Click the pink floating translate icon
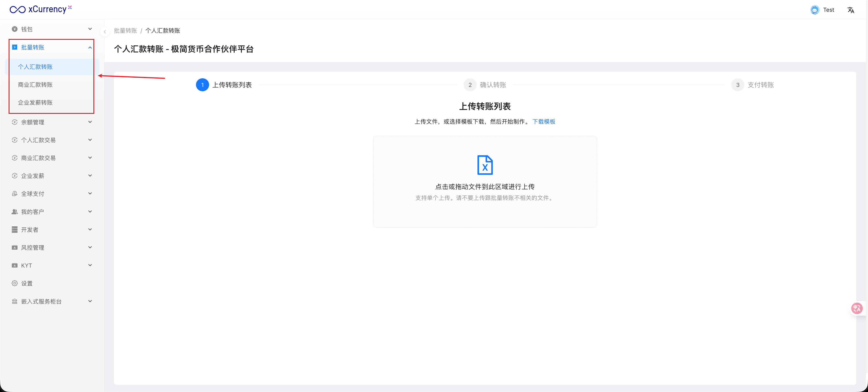The image size is (868, 392). [856, 308]
